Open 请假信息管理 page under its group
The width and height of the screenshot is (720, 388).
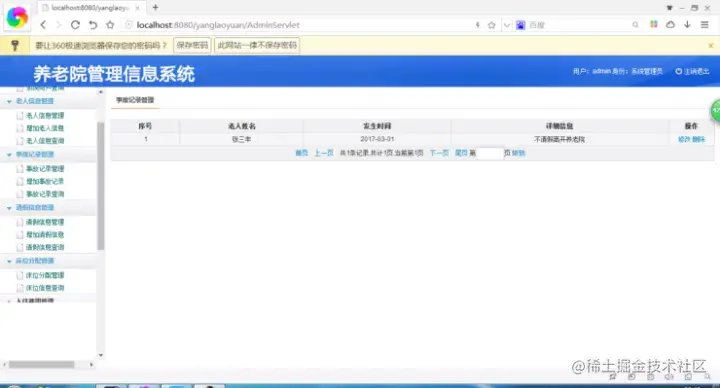pos(45,222)
